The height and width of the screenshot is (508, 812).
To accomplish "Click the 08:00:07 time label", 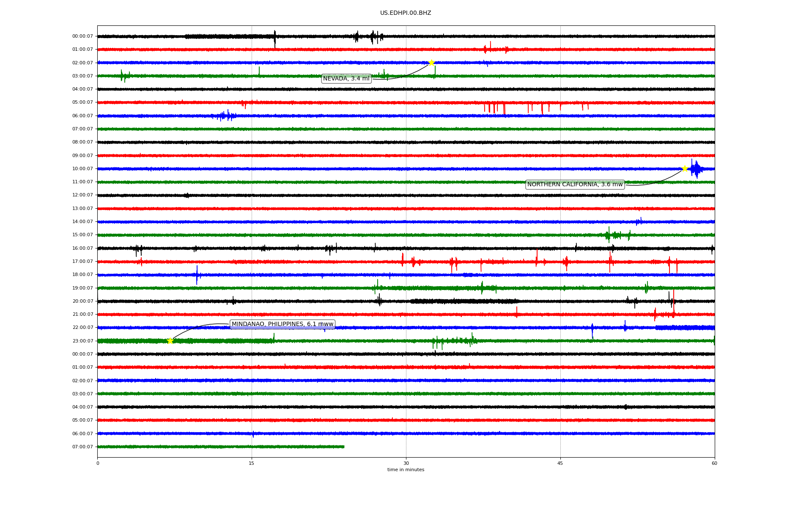I will pos(82,142).
